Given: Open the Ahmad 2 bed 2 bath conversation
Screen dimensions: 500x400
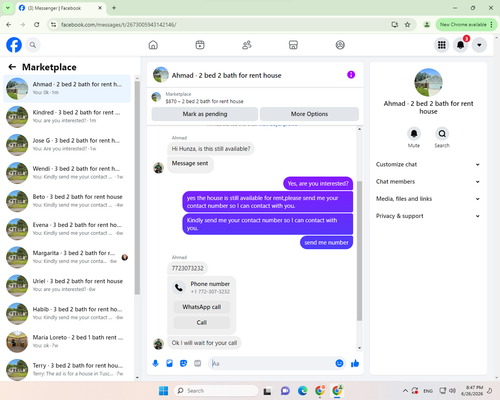Looking at the screenshot, I should [67, 88].
